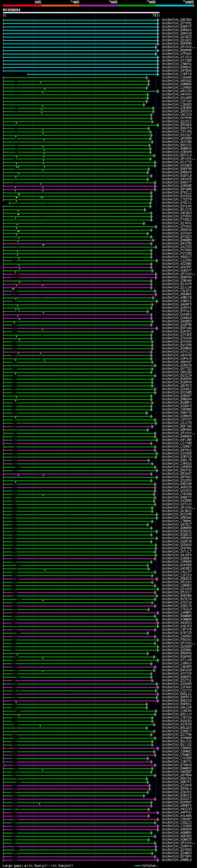Open UniRef100_C1EAH4 entry

(x=176, y=78)
